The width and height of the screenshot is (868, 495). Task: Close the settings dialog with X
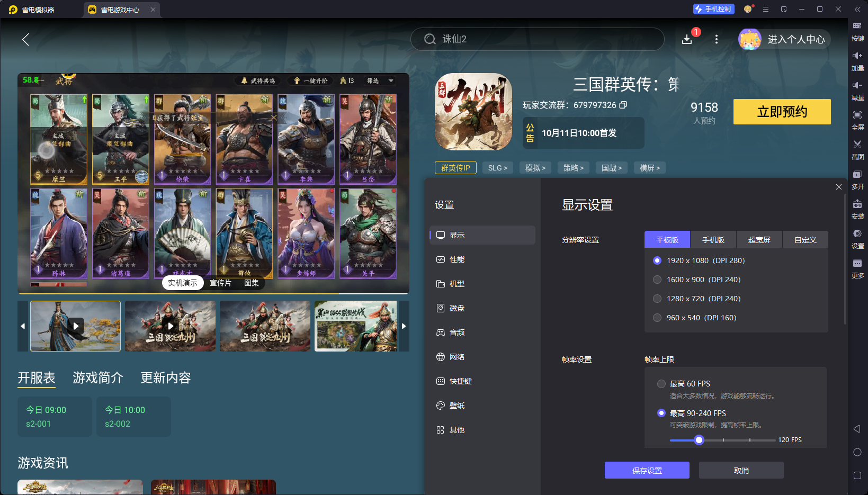pos(839,187)
